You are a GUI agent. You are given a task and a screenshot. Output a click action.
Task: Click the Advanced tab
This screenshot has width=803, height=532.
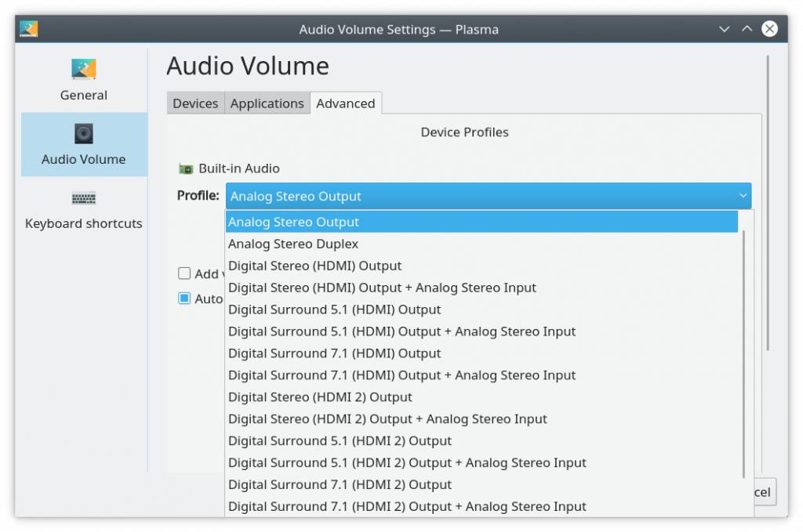[346, 103]
